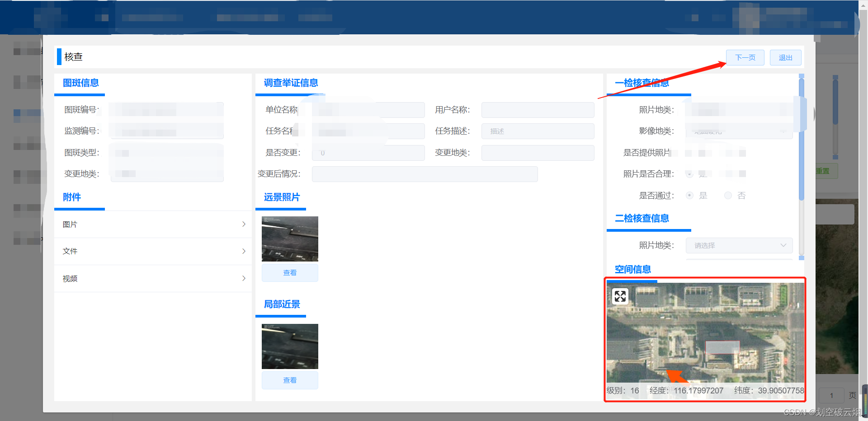This screenshot has width=868, height=421.
Task: Select 否 radio for 是否通过
Action: tap(728, 195)
